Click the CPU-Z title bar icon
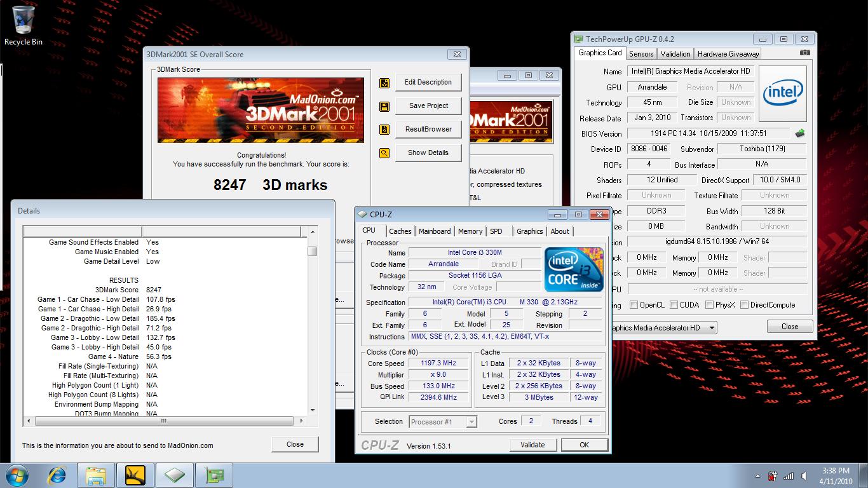 point(363,215)
